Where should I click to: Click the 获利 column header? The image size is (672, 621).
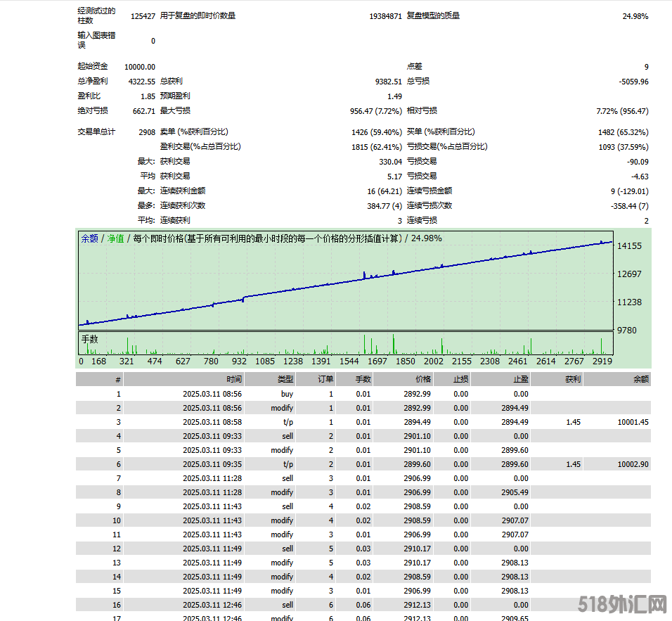point(572,379)
